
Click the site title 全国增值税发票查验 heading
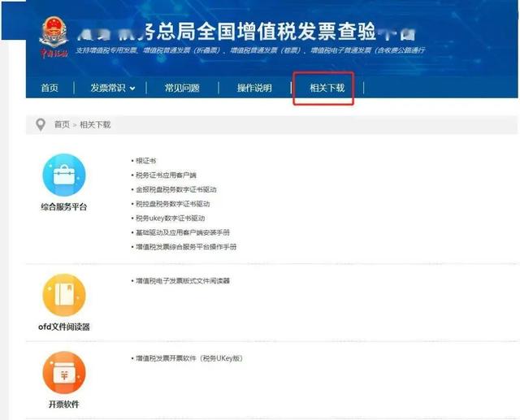(x=246, y=32)
